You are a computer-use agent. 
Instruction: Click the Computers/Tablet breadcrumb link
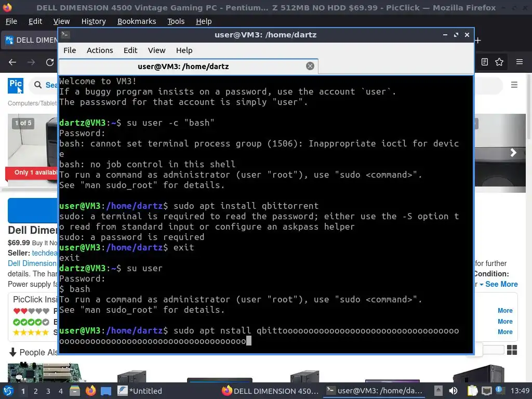click(32, 103)
